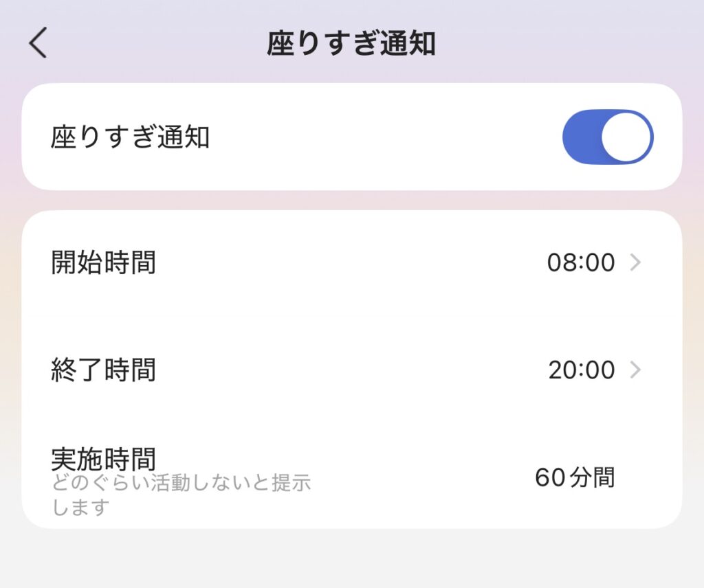Tap the back arrow icon
Viewport: 704px width, 588px height.
[38, 44]
